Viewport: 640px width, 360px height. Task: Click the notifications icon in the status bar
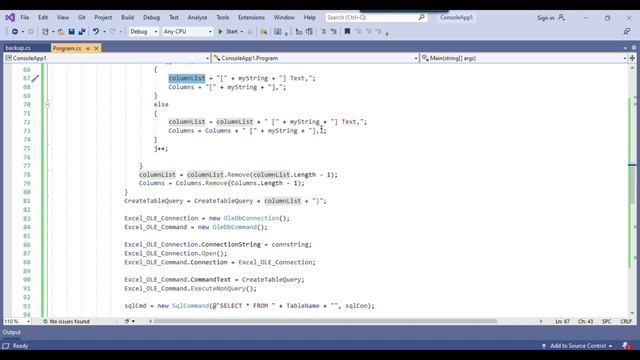click(627, 346)
